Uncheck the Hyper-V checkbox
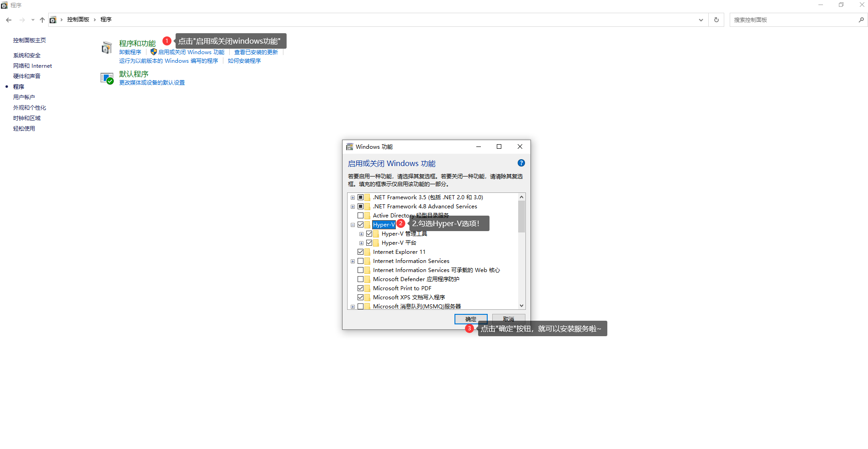 360,225
